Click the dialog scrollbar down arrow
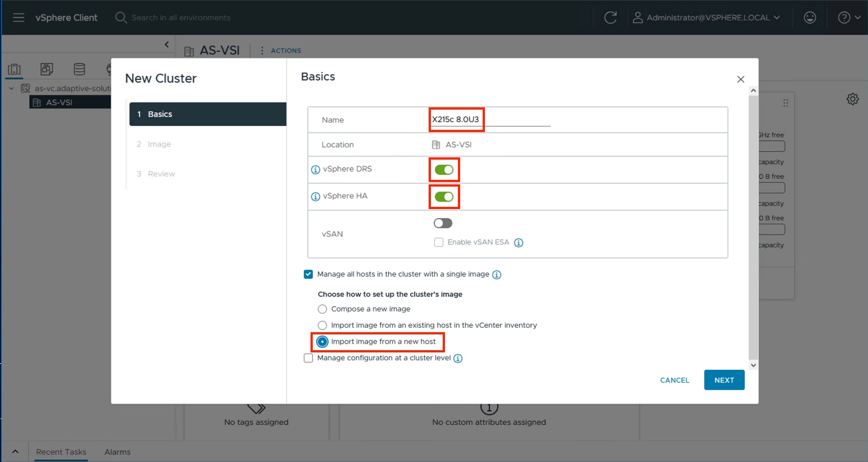The height and width of the screenshot is (462, 868). click(x=753, y=365)
